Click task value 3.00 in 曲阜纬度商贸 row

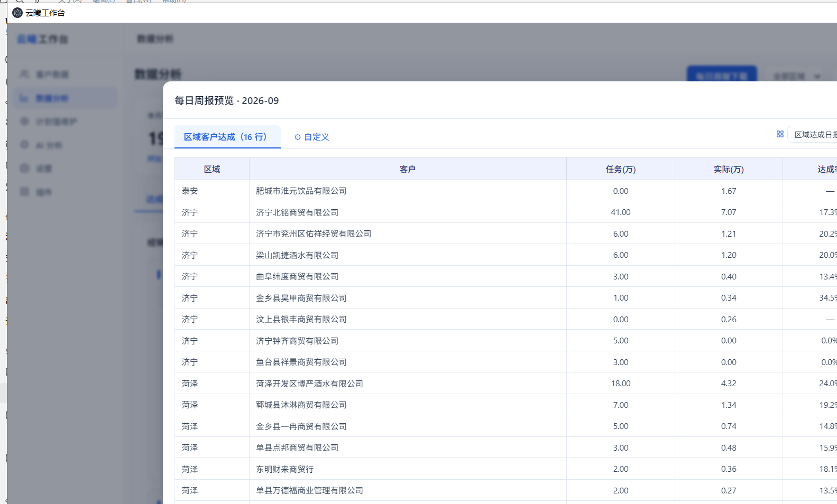click(621, 276)
